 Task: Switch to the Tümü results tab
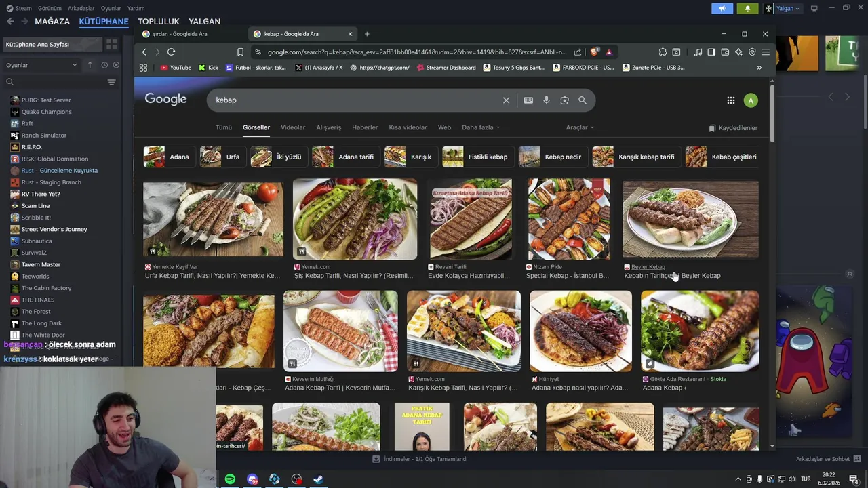coord(223,127)
